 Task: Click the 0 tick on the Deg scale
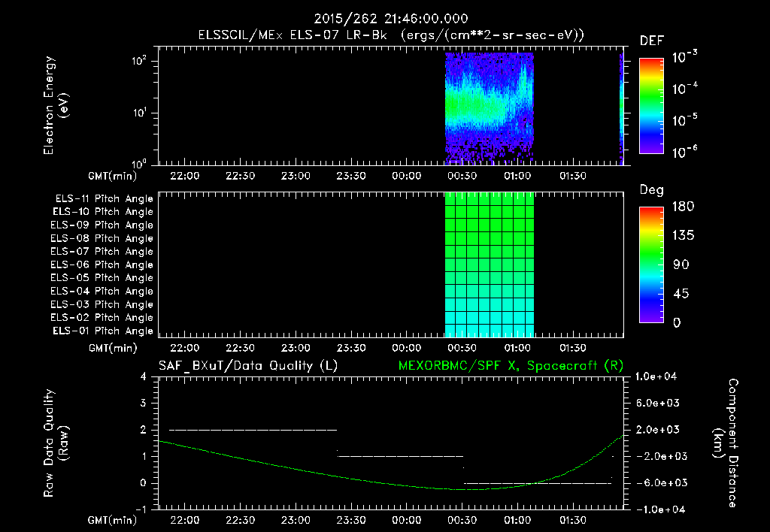coord(677,322)
